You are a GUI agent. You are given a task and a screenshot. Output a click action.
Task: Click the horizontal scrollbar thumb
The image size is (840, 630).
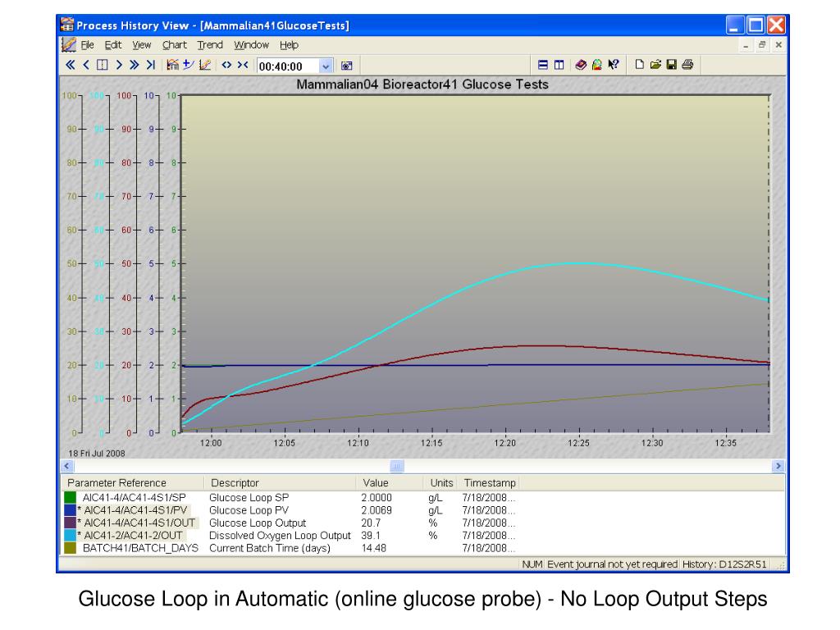pyautogui.click(x=397, y=466)
